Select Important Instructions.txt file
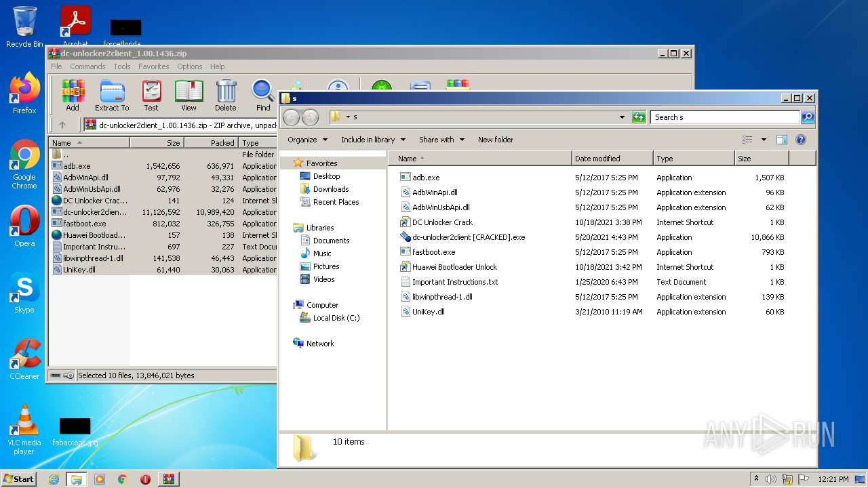 tap(455, 282)
